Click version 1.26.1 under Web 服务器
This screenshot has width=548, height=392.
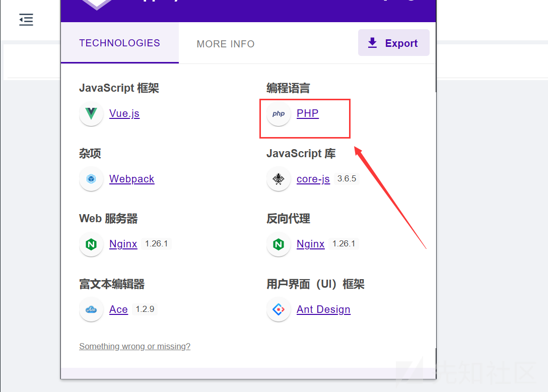pyautogui.click(x=156, y=244)
